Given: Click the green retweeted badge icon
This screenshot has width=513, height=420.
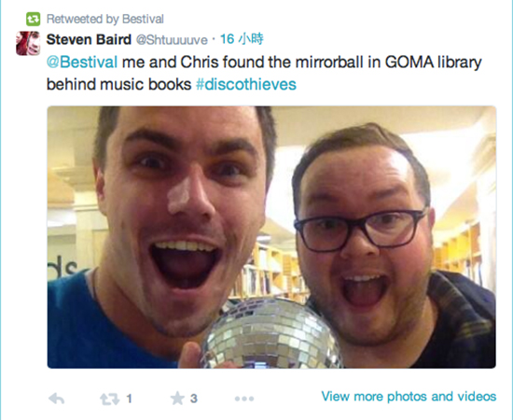Looking at the screenshot, I should (x=33, y=19).
